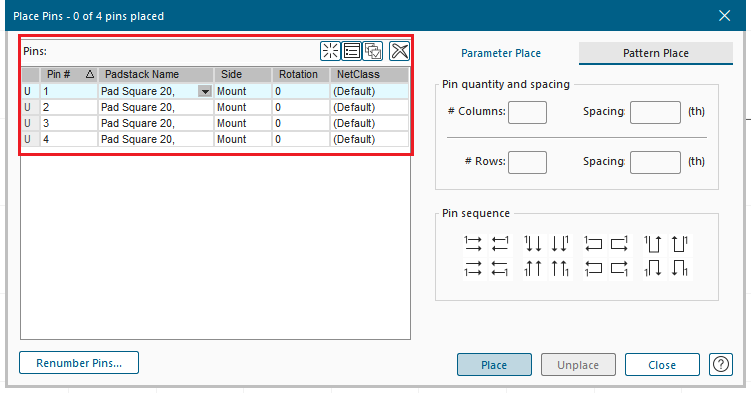Select pin number 3 cell

click(x=69, y=123)
